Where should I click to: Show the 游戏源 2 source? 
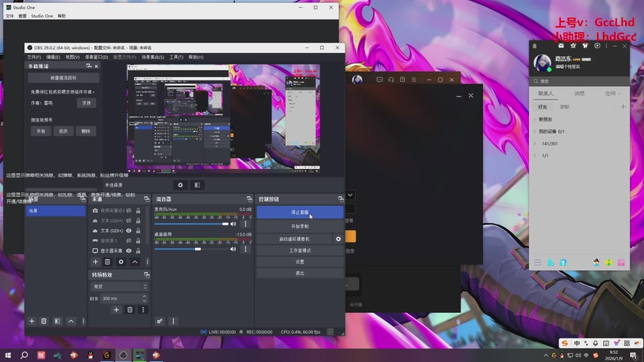(x=129, y=241)
